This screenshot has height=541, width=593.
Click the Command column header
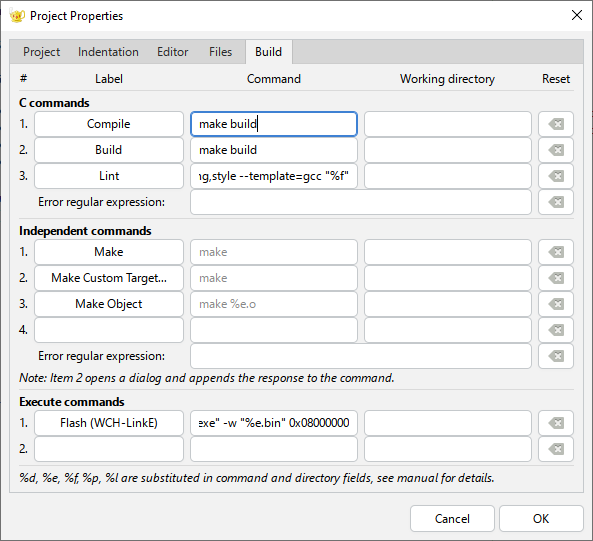point(274,79)
